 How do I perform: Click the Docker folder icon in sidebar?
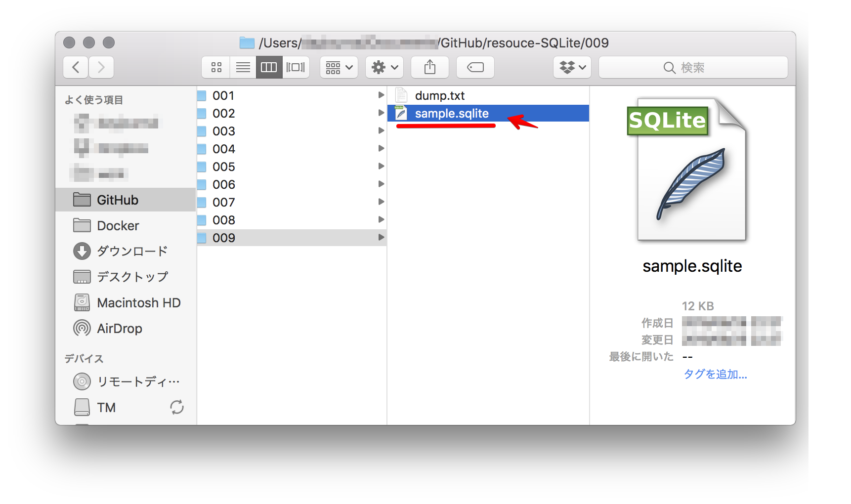coord(82,225)
